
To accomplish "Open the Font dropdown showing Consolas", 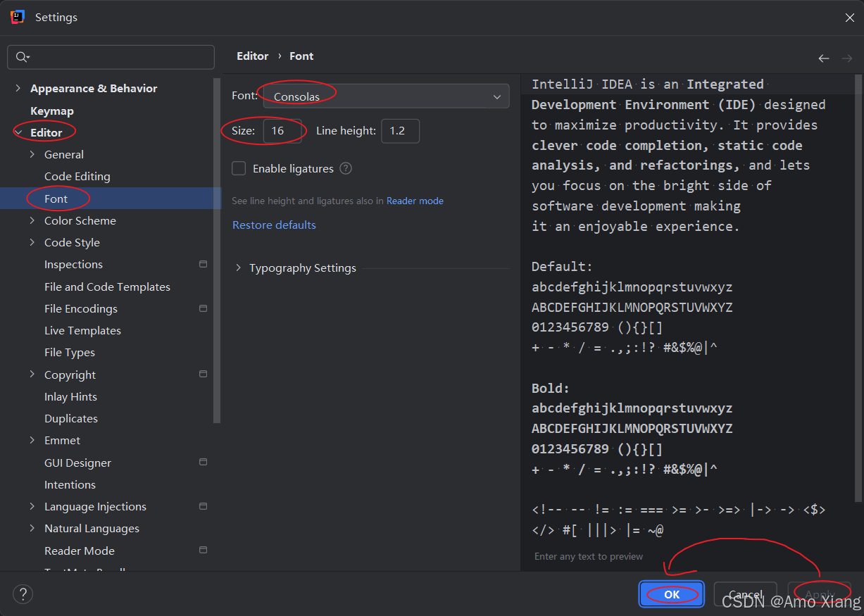I will (386, 96).
